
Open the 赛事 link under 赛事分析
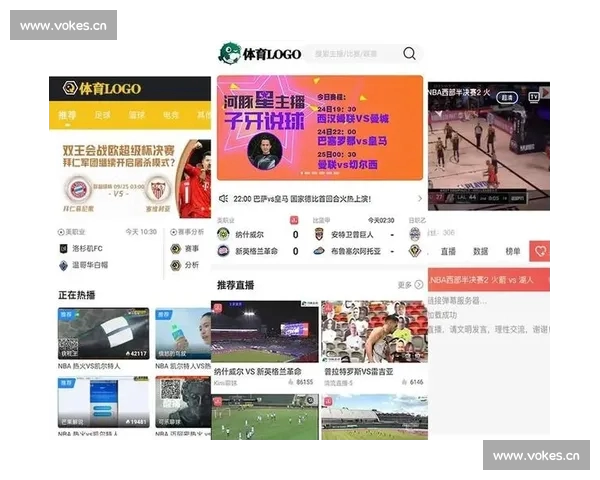[x=192, y=249]
